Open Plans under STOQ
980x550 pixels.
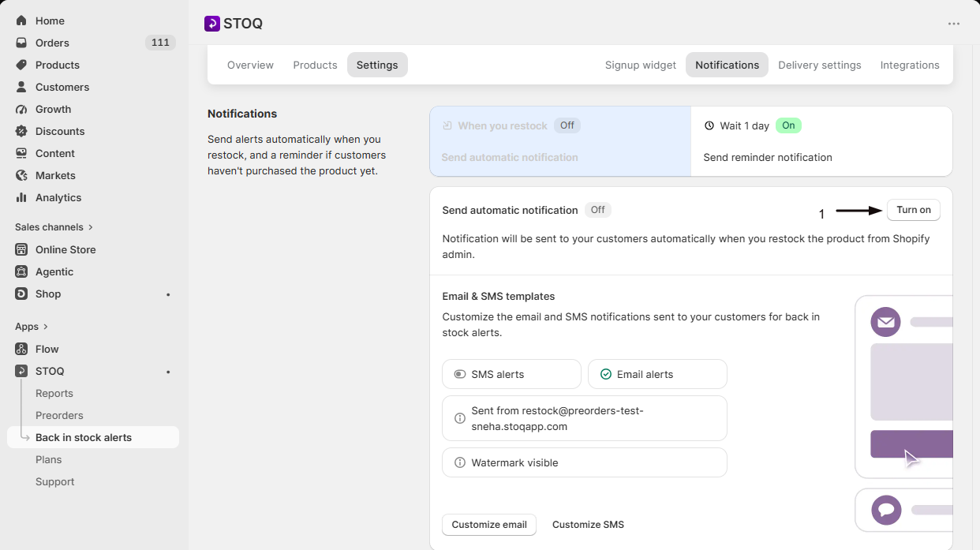point(49,459)
